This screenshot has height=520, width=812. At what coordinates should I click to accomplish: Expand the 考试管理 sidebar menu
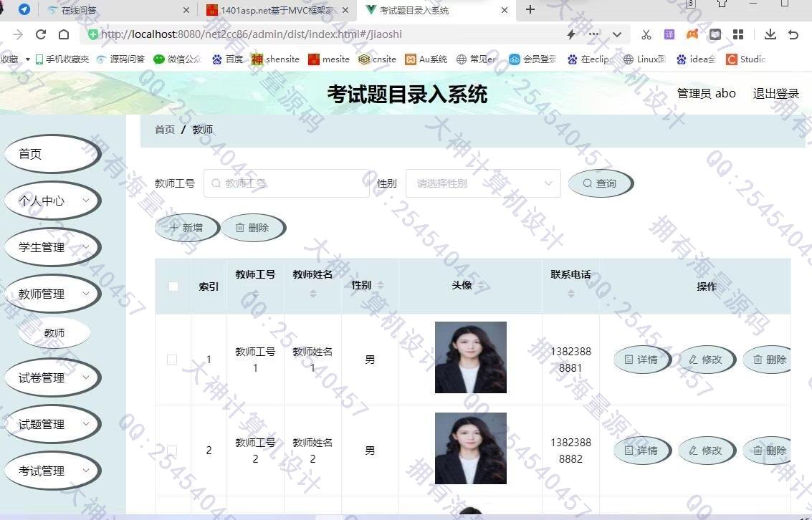coord(52,471)
